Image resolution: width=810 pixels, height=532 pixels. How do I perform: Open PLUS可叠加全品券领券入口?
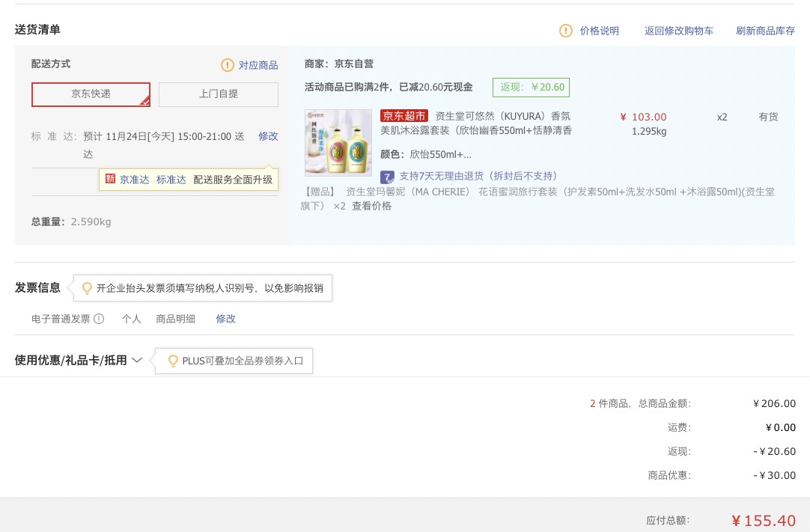click(243, 361)
